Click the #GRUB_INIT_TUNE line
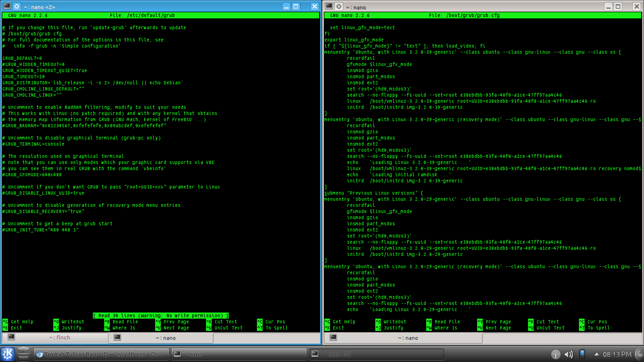This screenshot has height=362, width=644. pyautogui.click(x=41, y=230)
